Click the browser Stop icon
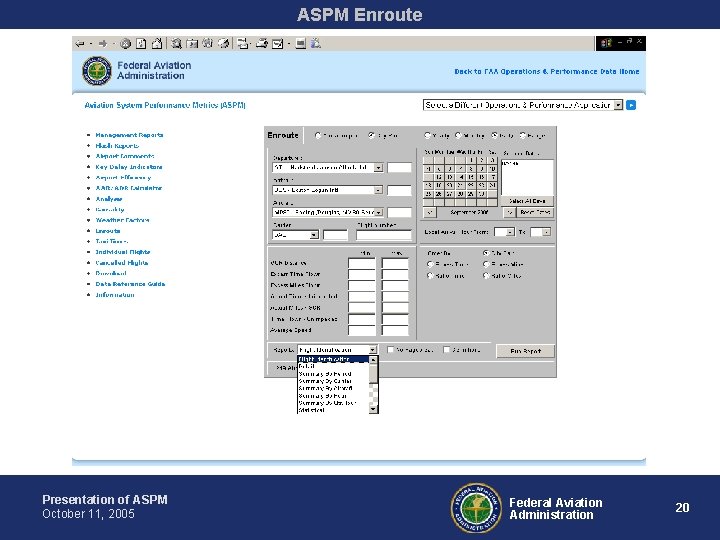Screen dimensions: 720x540 click(x=126, y=44)
